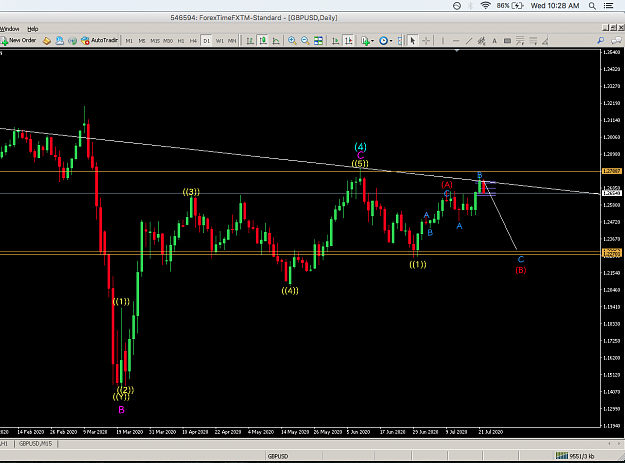Toggle the AutoTrading button
The image size is (625, 463).
[x=99, y=41]
